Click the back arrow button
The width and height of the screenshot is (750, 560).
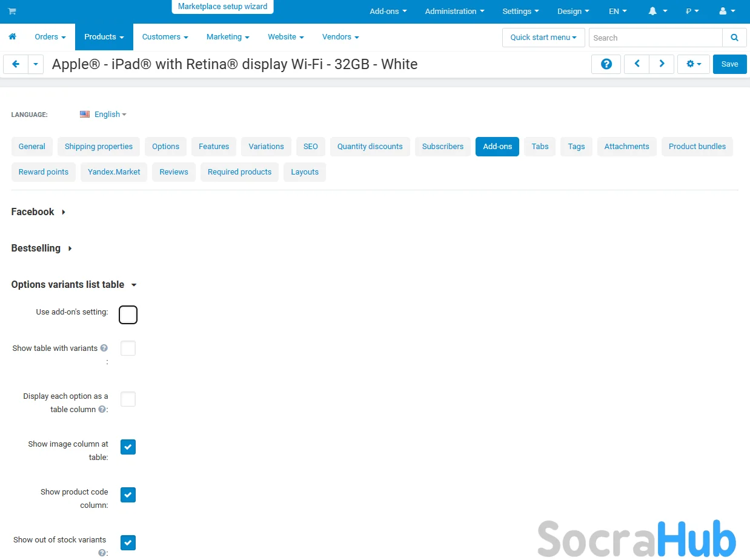[x=16, y=64]
